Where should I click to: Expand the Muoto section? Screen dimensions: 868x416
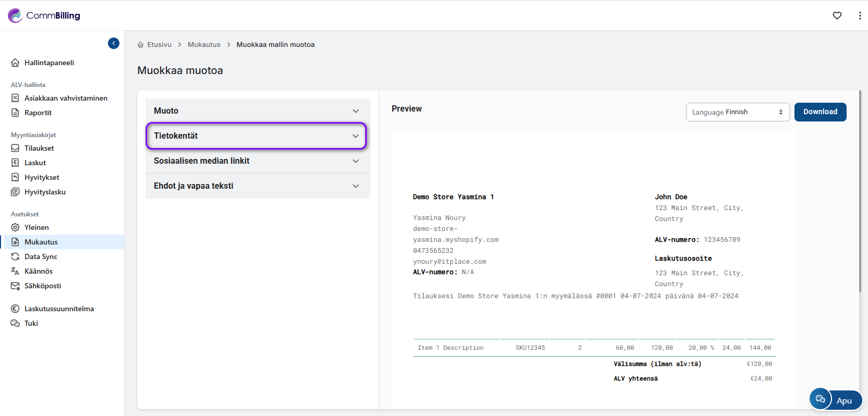click(x=258, y=111)
